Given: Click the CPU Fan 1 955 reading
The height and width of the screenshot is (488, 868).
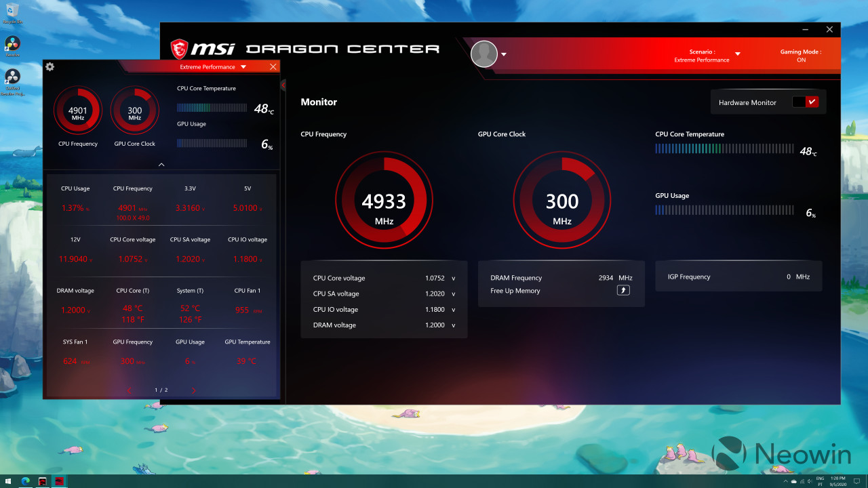Looking at the screenshot, I should (x=248, y=310).
